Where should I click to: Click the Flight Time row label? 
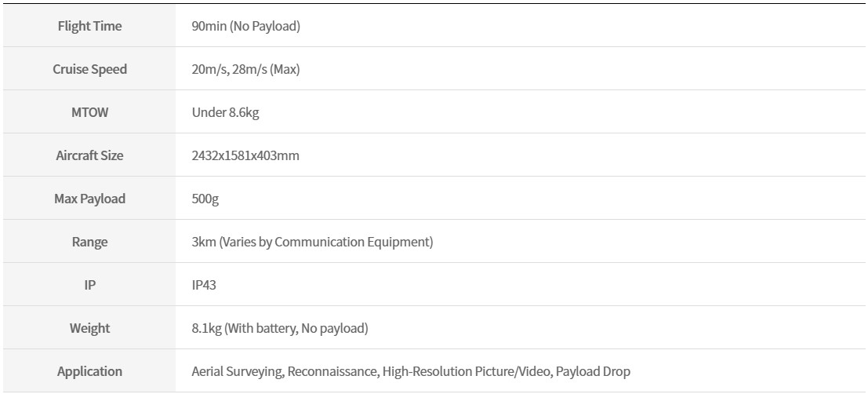point(89,26)
